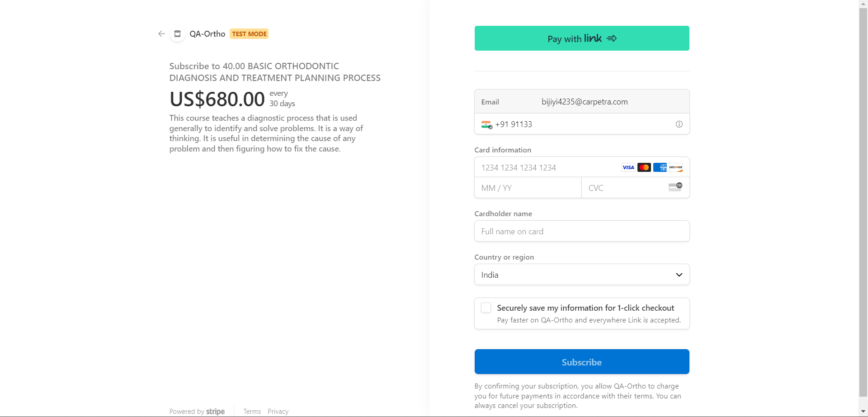Click the Mastercard logo
Screen dimensions: 868x417
coord(644,167)
